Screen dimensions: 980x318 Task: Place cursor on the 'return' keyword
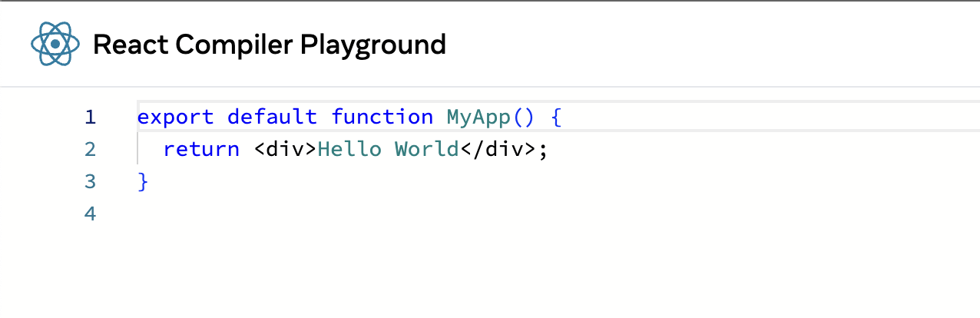point(202,149)
